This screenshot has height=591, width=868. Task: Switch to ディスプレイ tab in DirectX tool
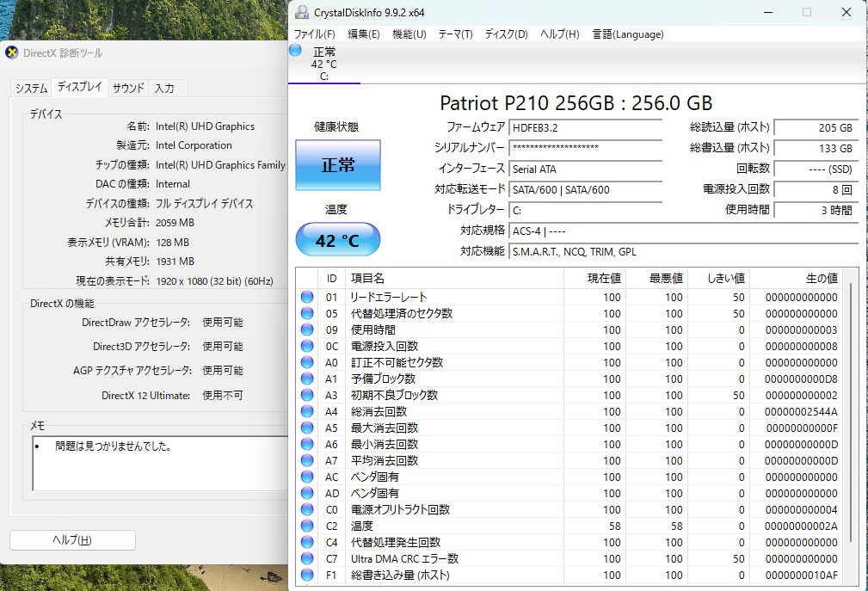pyautogui.click(x=80, y=87)
